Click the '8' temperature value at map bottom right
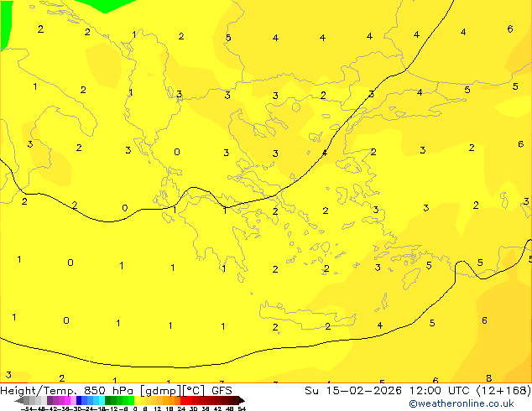This screenshot has width=532, height=411. (x=488, y=378)
